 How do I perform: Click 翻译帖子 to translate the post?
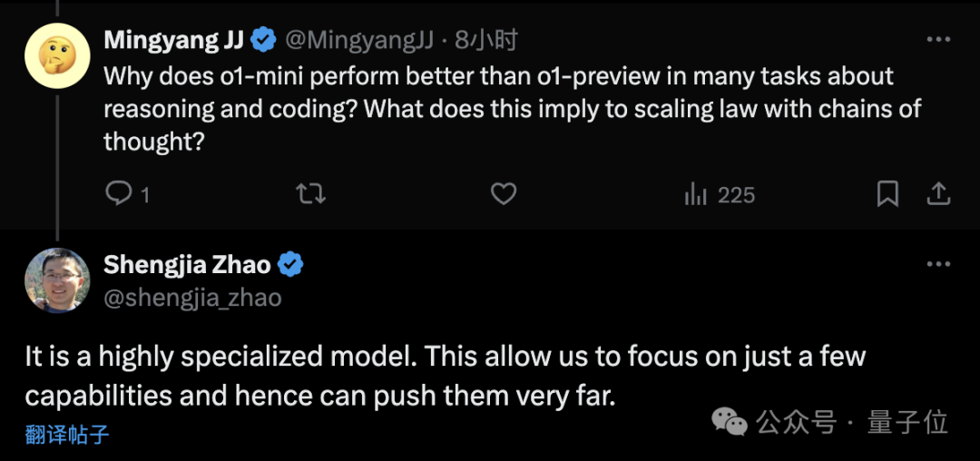[67, 435]
